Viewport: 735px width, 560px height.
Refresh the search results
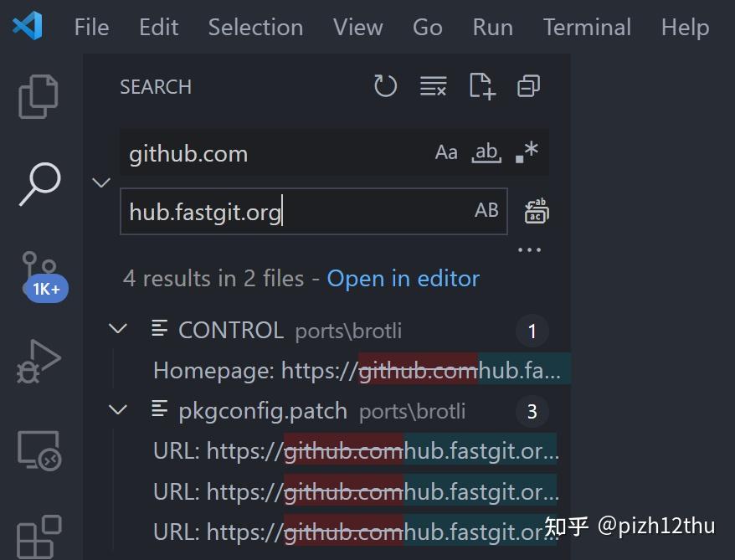click(385, 85)
